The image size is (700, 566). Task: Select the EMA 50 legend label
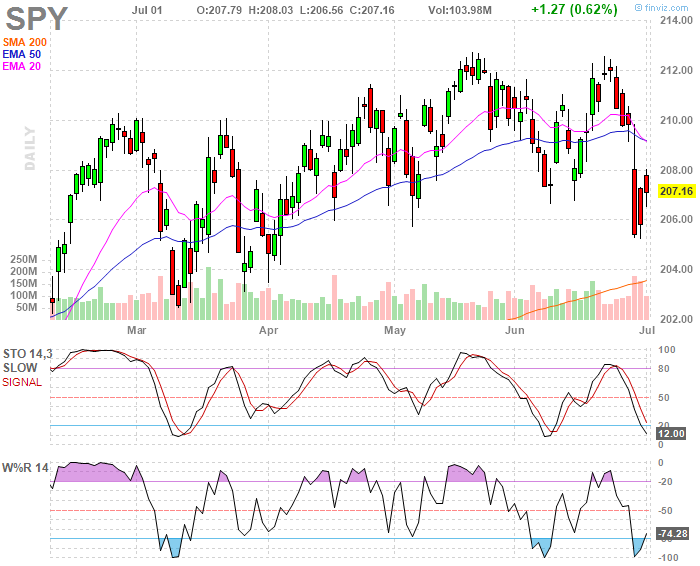21,54
